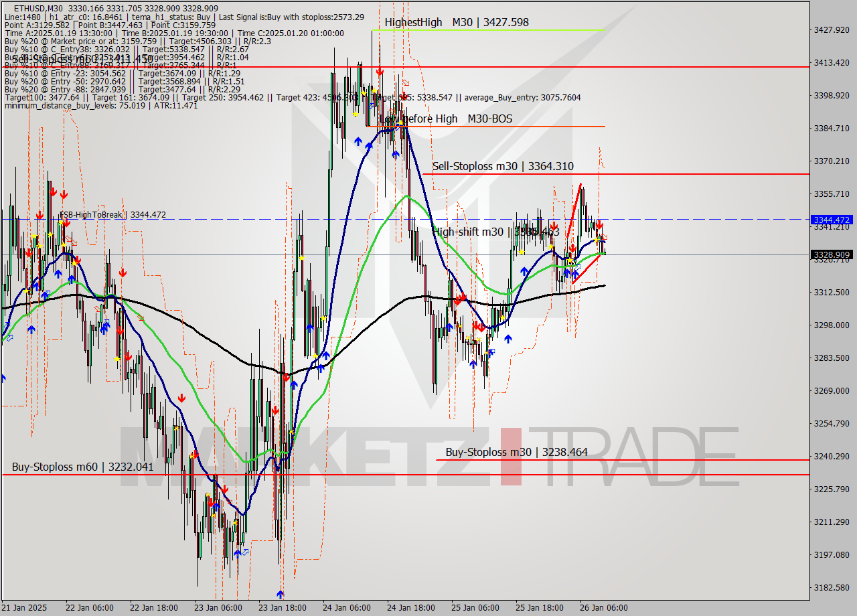857x616 pixels.
Task: Select the Buy-Stoploss m60 3232.041 label
Action: [x=82, y=467]
